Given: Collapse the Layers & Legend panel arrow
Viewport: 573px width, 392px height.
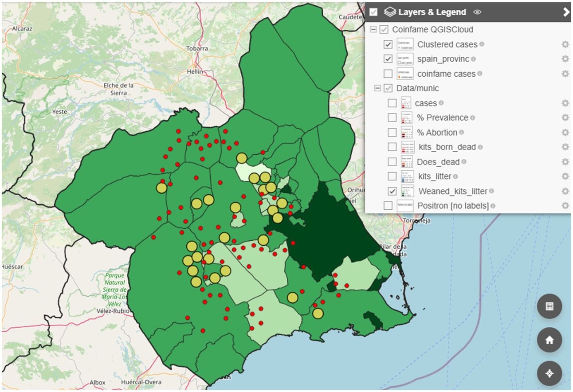Looking at the screenshot, I should click(x=566, y=12).
